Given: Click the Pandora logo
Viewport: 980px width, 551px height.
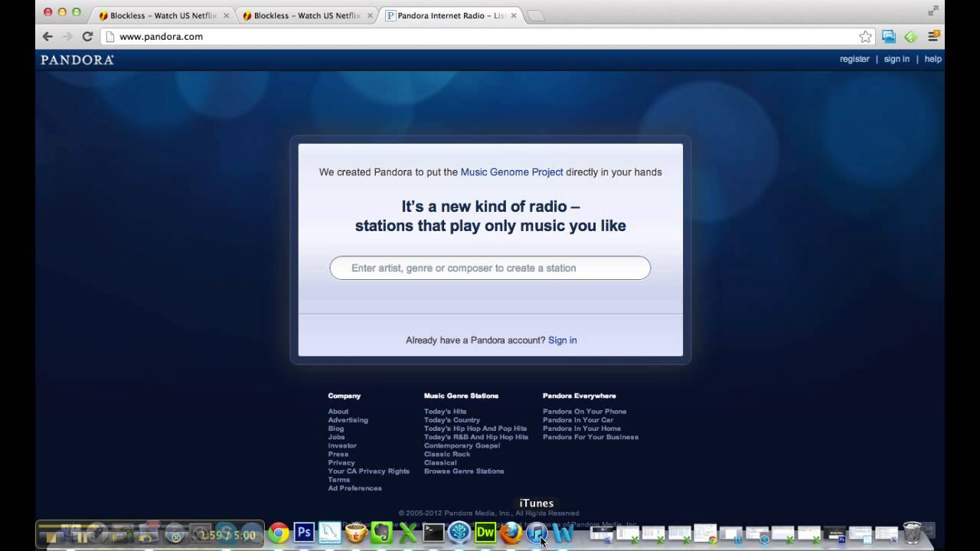Looking at the screenshot, I should click(x=77, y=60).
